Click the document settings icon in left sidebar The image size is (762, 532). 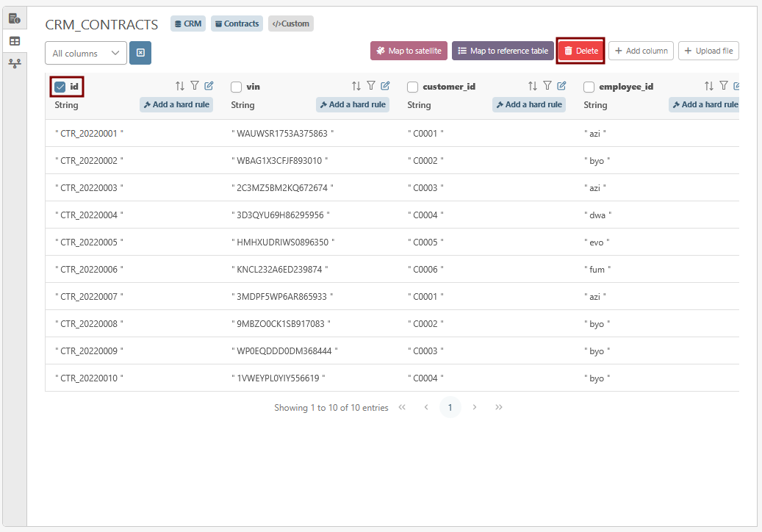pos(14,18)
